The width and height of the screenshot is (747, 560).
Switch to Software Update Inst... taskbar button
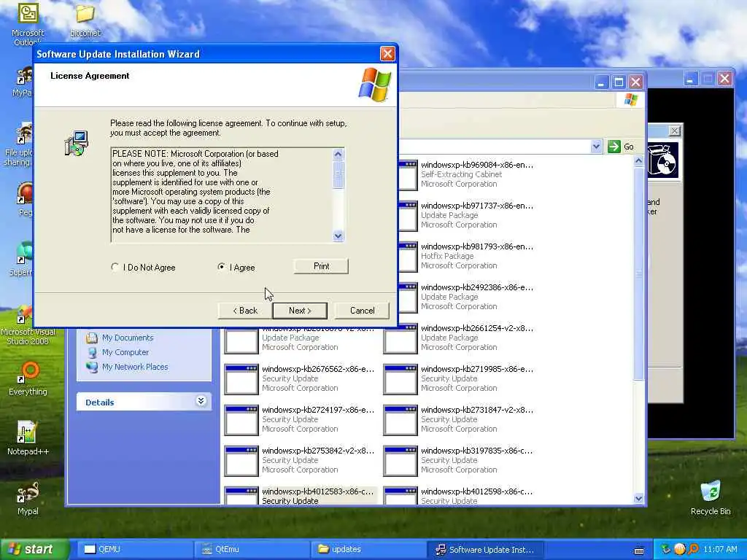tap(485, 550)
